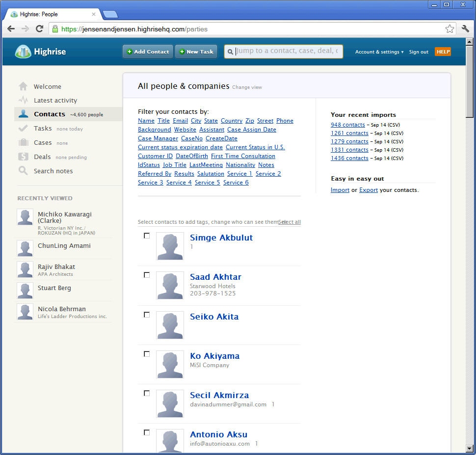Viewport: 476px width, 455px height.
Task: Check the box for Antonio Aksu
Action: pos(147,432)
